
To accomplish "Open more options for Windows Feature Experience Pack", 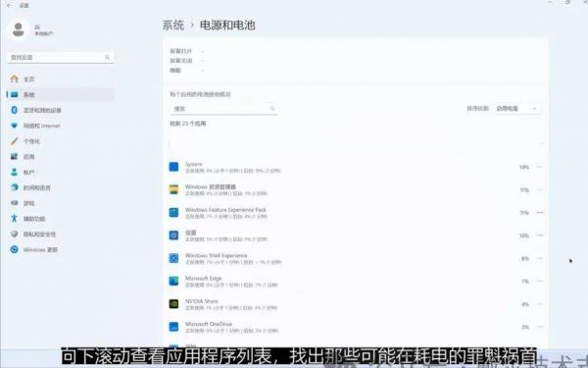I will [x=540, y=213].
